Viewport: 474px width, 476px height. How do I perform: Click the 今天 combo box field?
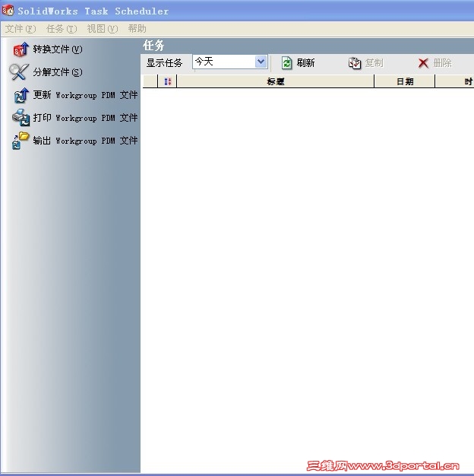pos(230,62)
